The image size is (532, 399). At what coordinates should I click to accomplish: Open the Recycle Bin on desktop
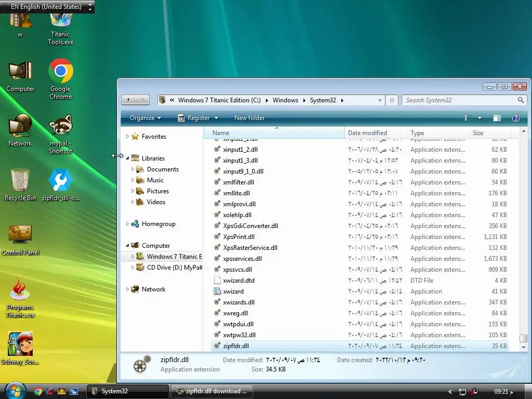pos(20,185)
